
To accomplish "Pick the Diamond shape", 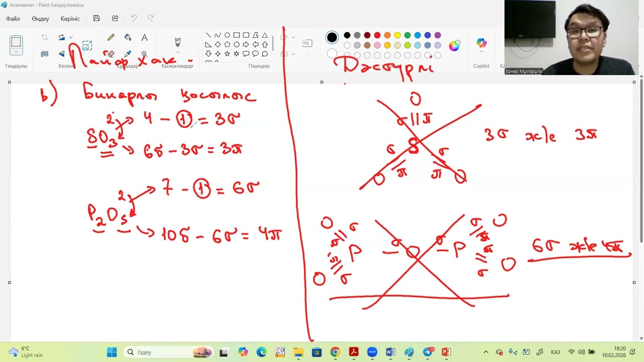I will pos(217,45).
